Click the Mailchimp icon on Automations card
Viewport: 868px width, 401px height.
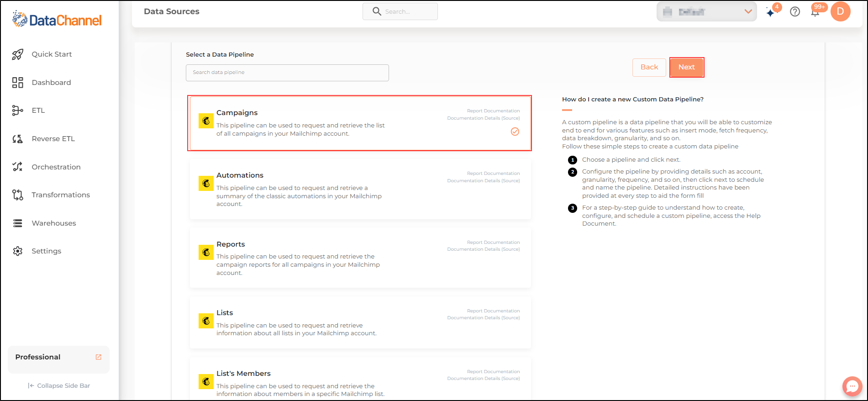[x=206, y=184]
